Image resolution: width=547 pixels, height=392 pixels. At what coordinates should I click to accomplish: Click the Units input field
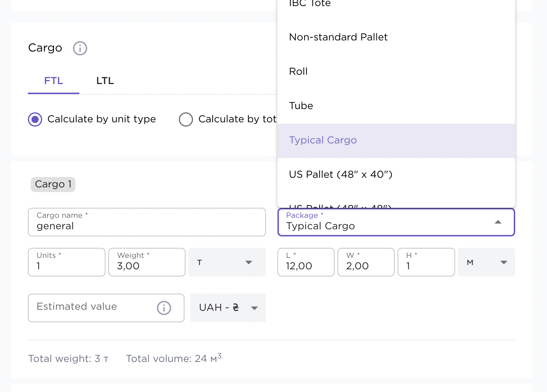click(x=66, y=262)
